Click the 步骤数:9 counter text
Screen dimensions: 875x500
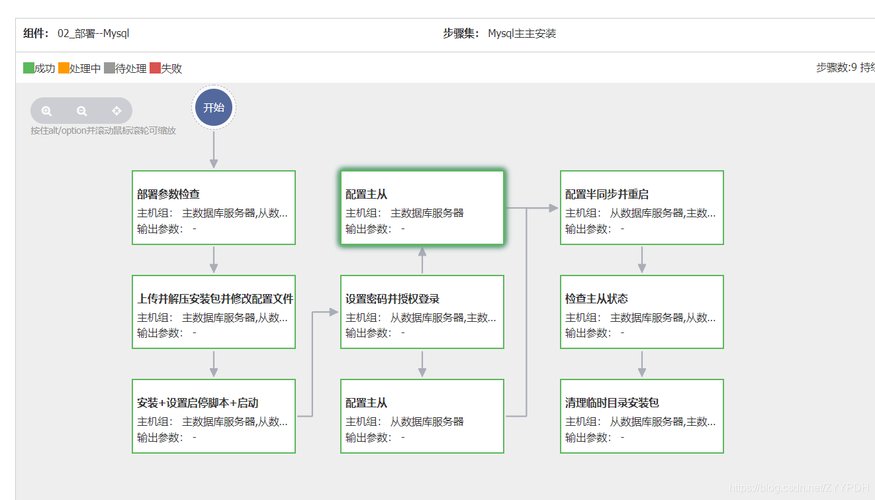(836, 68)
